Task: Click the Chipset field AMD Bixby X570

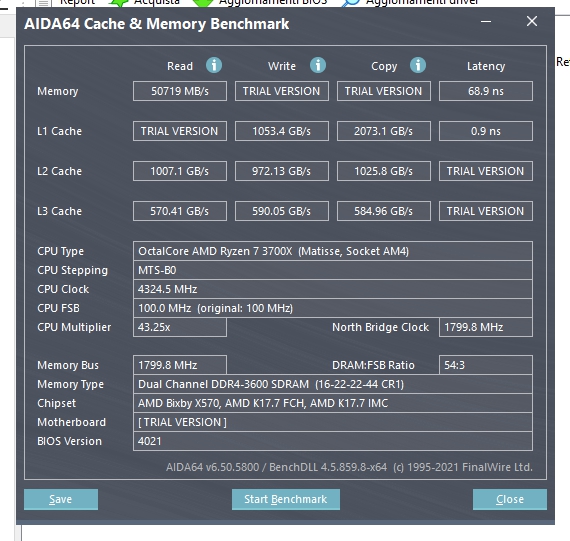Action: click(x=333, y=403)
